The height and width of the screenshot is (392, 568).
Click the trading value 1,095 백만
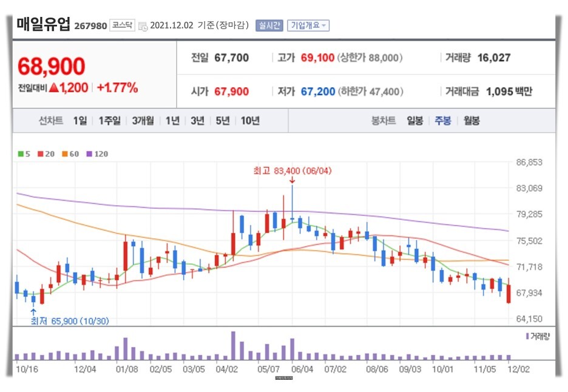click(509, 91)
